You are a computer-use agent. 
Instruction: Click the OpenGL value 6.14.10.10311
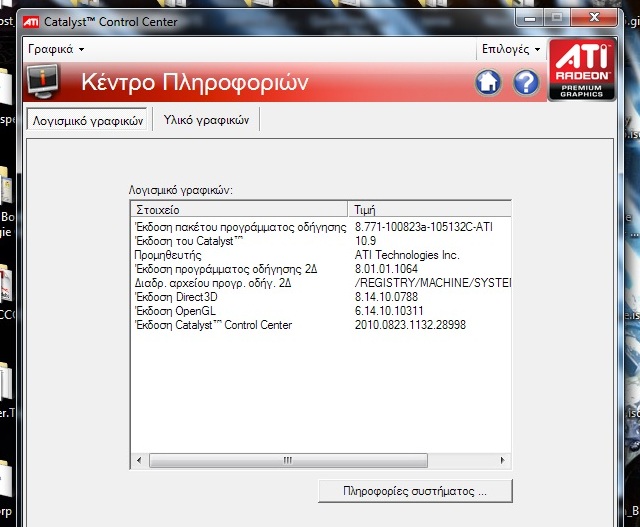click(389, 311)
